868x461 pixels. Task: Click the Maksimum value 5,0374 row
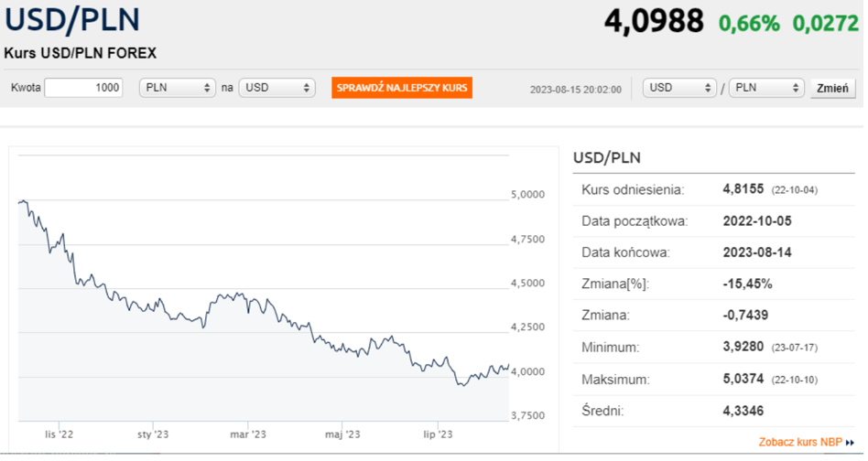[x=714, y=380]
